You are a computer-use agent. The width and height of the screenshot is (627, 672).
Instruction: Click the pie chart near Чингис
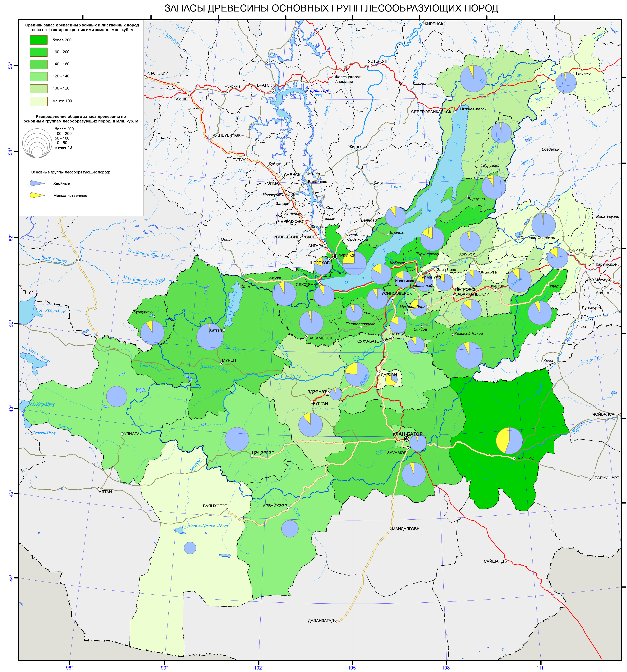(x=509, y=440)
